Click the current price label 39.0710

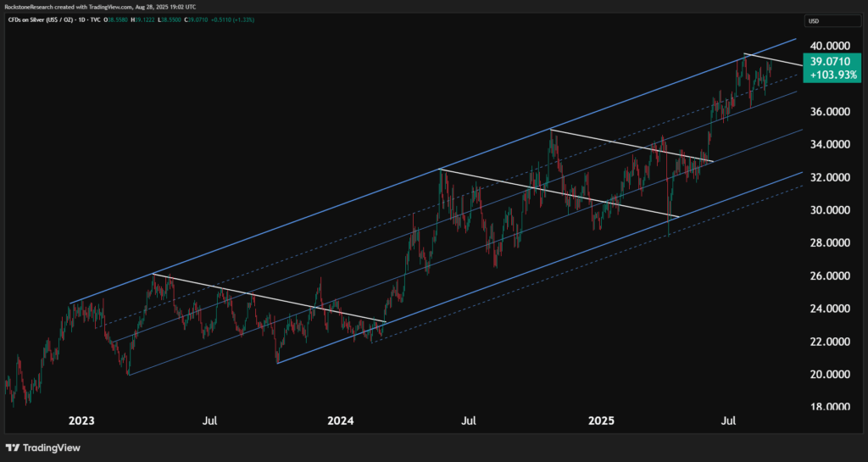(x=829, y=62)
